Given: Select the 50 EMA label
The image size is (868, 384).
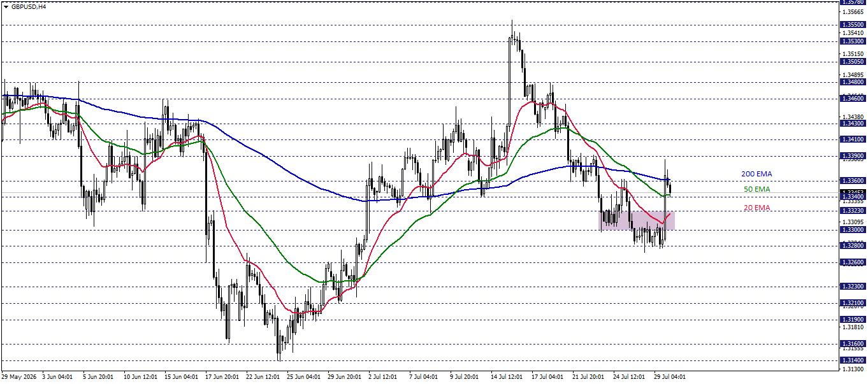Looking at the screenshot, I should click(757, 189).
